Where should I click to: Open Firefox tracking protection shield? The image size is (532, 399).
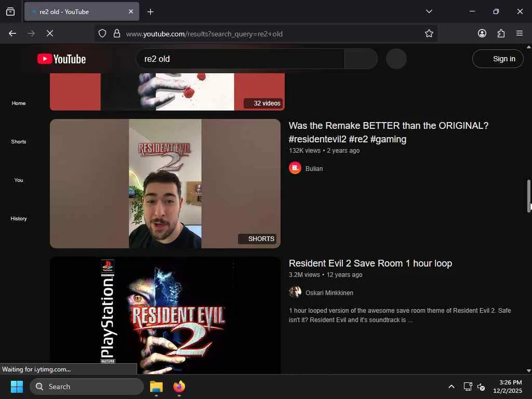click(x=102, y=33)
